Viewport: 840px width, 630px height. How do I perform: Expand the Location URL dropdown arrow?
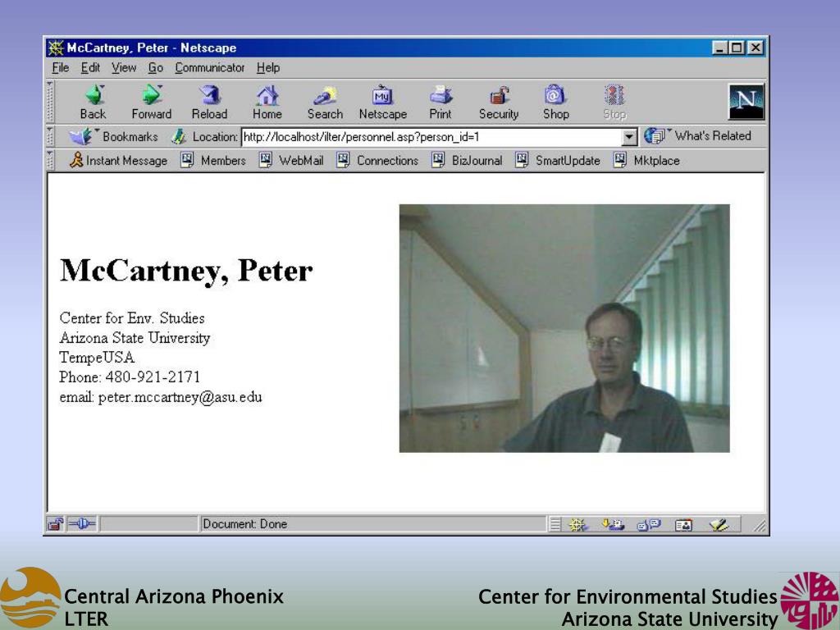[629, 137]
